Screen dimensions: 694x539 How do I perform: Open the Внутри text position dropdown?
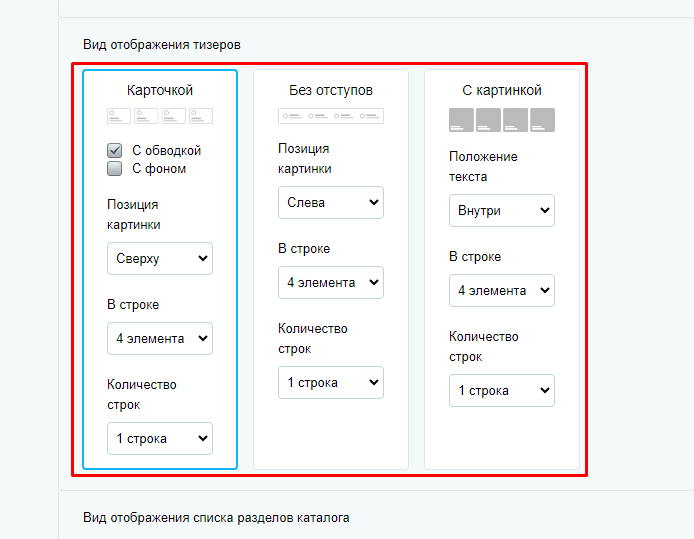coord(501,211)
